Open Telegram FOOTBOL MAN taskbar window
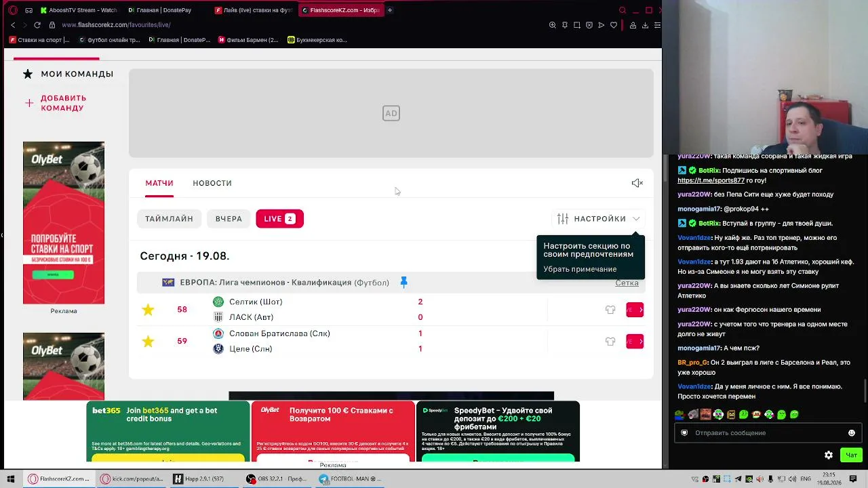Screen dimensions: 868x488 click(351, 479)
